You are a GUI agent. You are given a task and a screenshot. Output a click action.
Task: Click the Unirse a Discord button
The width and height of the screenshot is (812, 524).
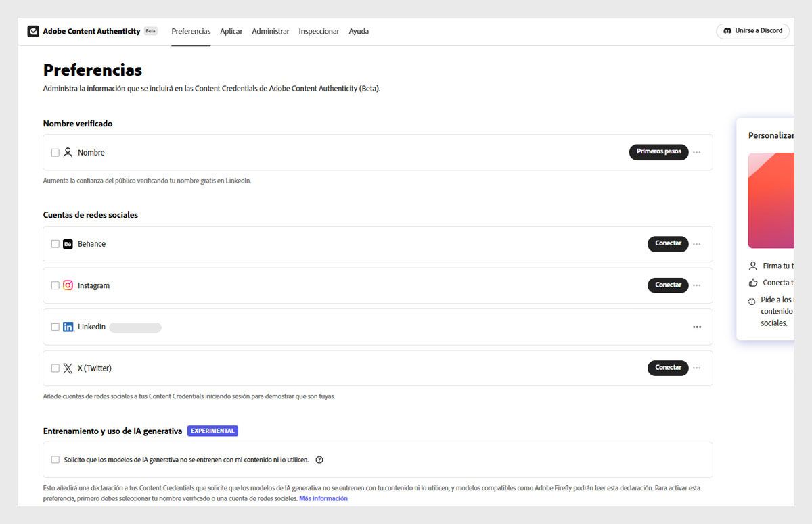752,31
